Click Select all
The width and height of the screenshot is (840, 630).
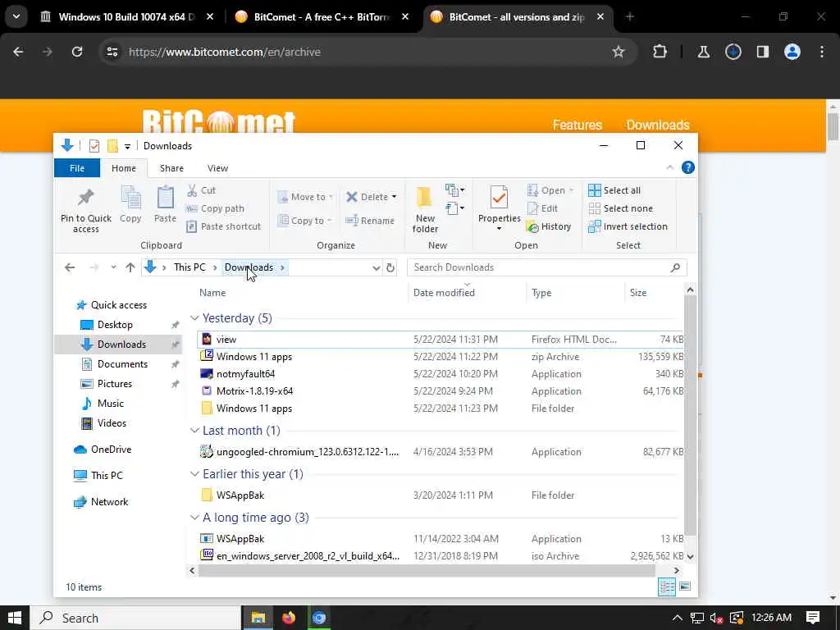(614, 190)
